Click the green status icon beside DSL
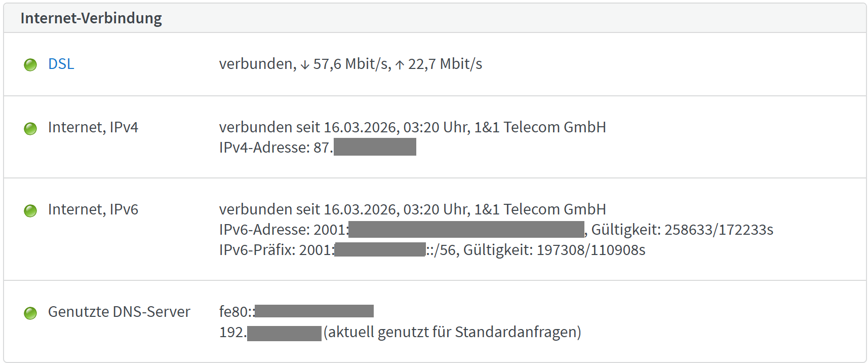Viewport: 868px width, 363px height. (x=30, y=65)
